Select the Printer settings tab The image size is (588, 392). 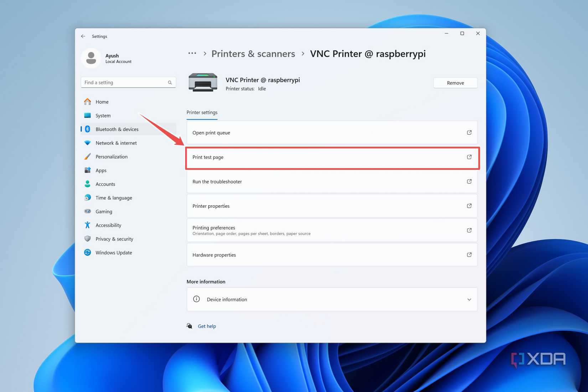point(202,113)
